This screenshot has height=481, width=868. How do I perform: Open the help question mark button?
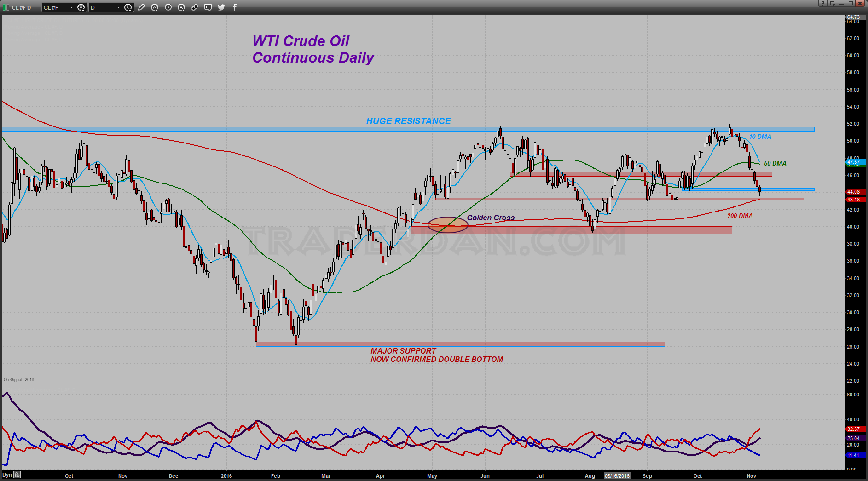pos(822,3)
